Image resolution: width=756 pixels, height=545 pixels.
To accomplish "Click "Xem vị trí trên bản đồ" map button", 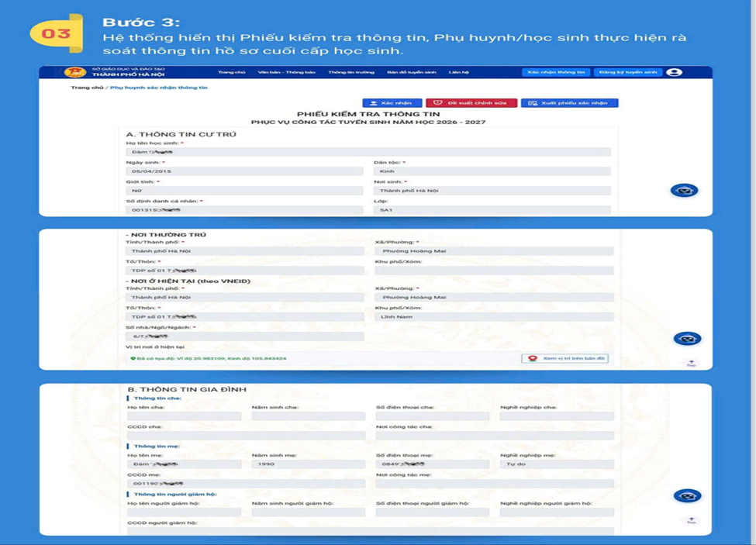I will [565, 359].
